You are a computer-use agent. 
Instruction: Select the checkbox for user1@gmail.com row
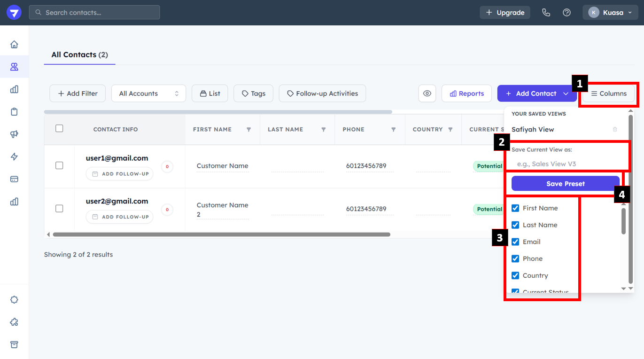[59, 165]
